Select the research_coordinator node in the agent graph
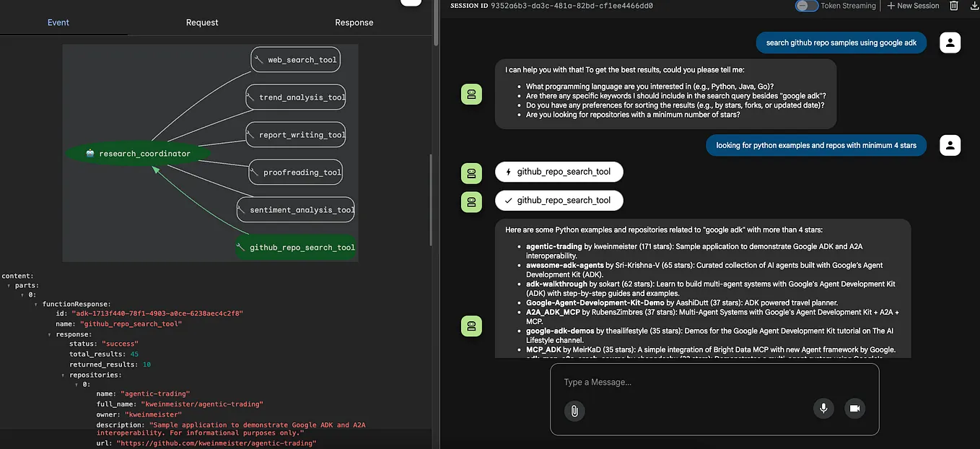980x449 pixels. [137, 153]
